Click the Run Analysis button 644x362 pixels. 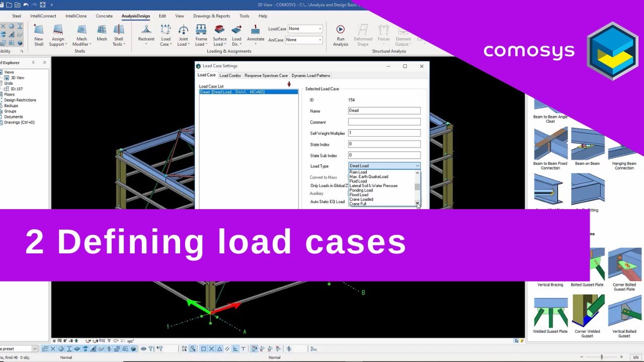click(341, 35)
